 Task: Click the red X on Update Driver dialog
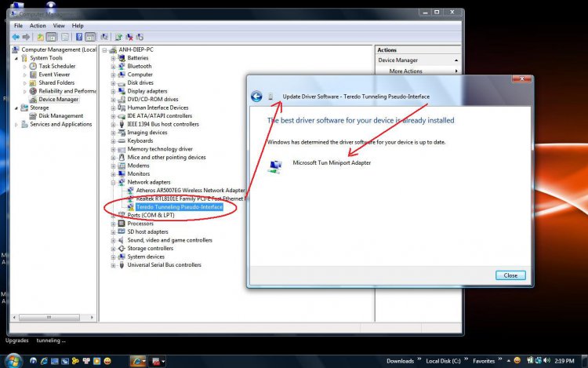coord(521,78)
